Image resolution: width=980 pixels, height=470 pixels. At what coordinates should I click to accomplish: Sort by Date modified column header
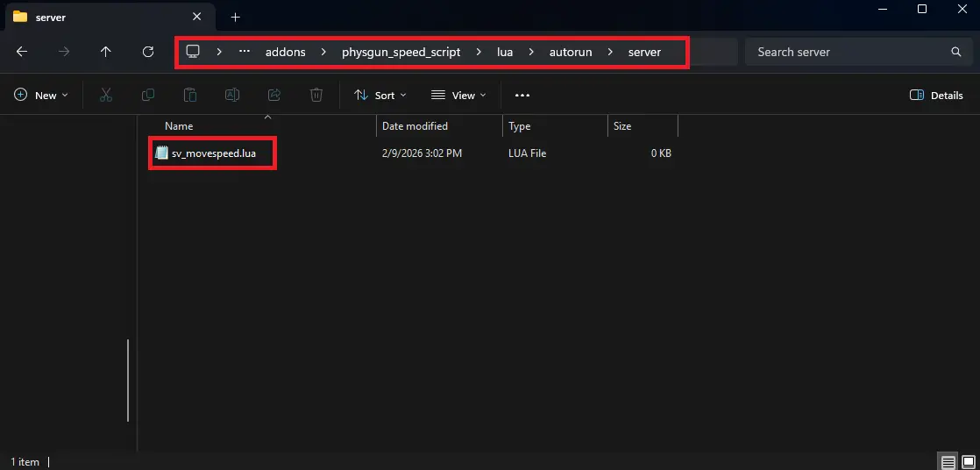tap(415, 126)
